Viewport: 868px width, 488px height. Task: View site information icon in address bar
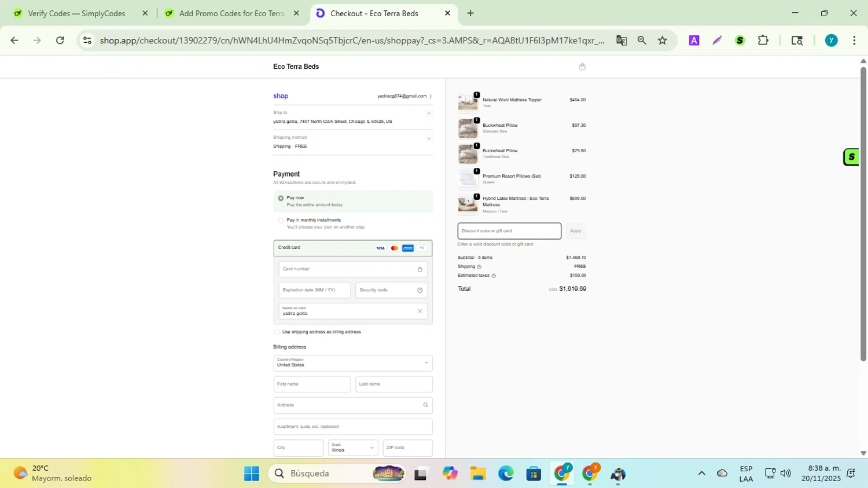click(87, 41)
